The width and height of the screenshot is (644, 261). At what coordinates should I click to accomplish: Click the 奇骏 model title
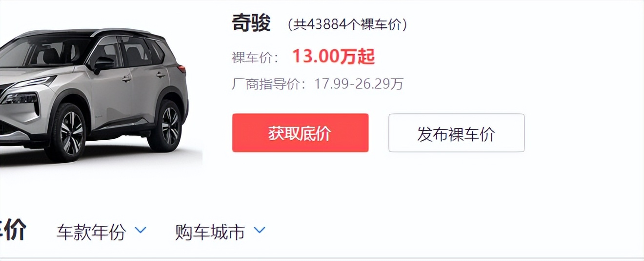pyautogui.click(x=251, y=23)
